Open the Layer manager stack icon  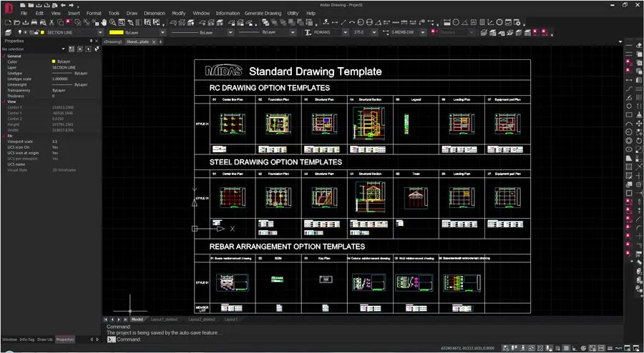[x=8, y=32]
